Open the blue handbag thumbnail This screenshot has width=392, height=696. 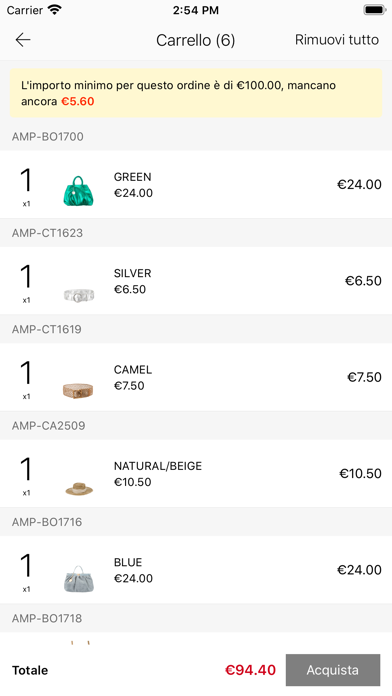(79, 578)
